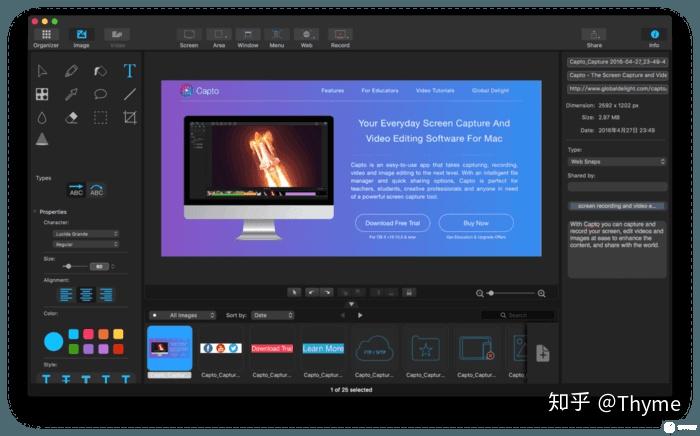
Task: Select the blur droplet tool
Action: [x=42, y=118]
